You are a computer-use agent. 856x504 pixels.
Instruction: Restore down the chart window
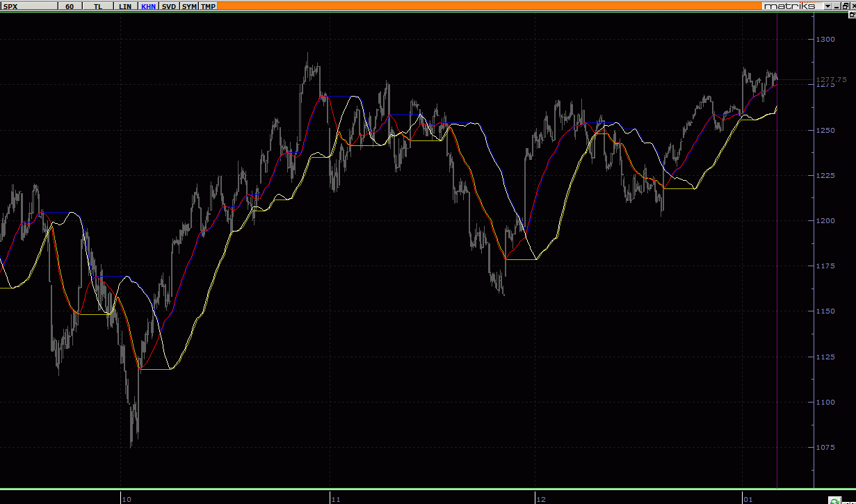pyautogui.click(x=844, y=6)
